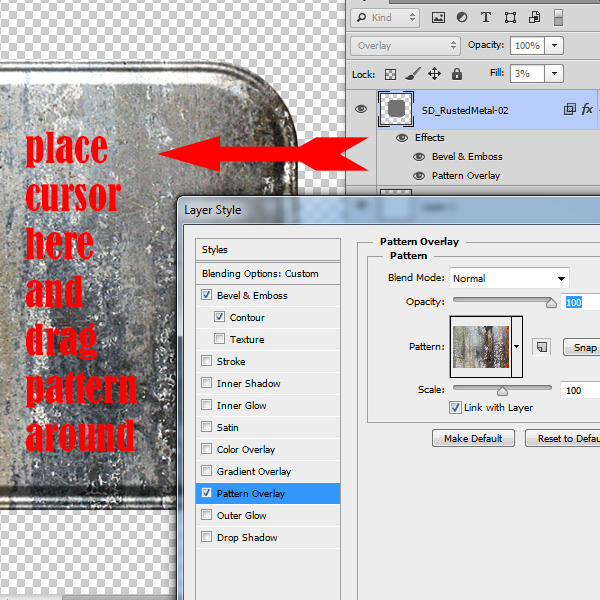Enable the Inner Shadow checkbox

point(206,383)
